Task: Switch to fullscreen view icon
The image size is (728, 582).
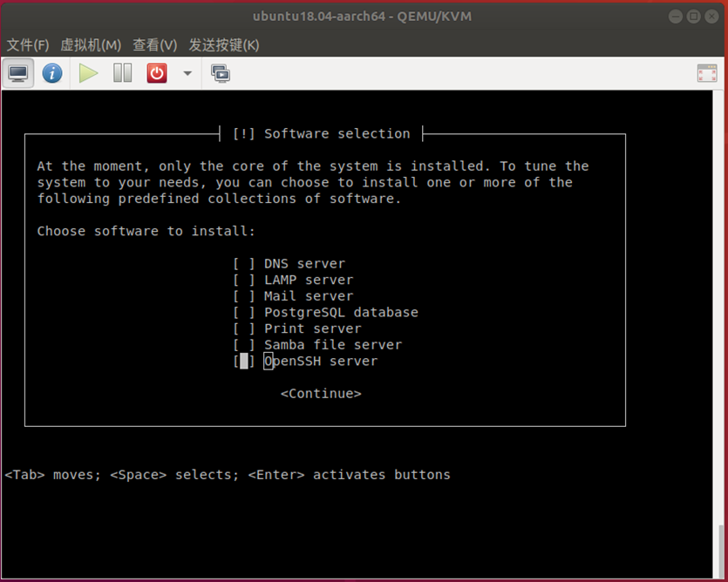Action: point(707,73)
